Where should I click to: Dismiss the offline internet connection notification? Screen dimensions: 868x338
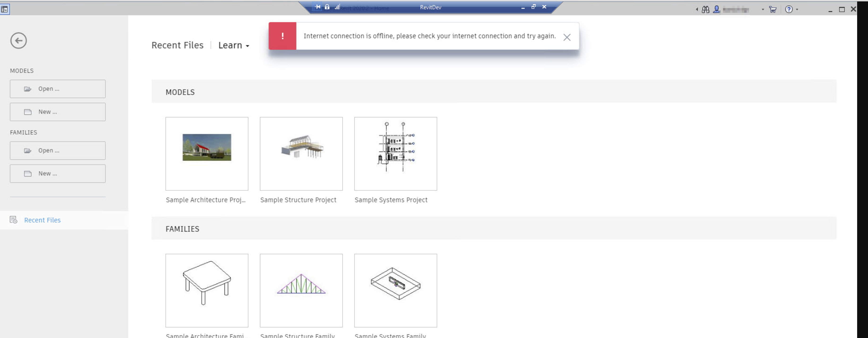coord(567,37)
